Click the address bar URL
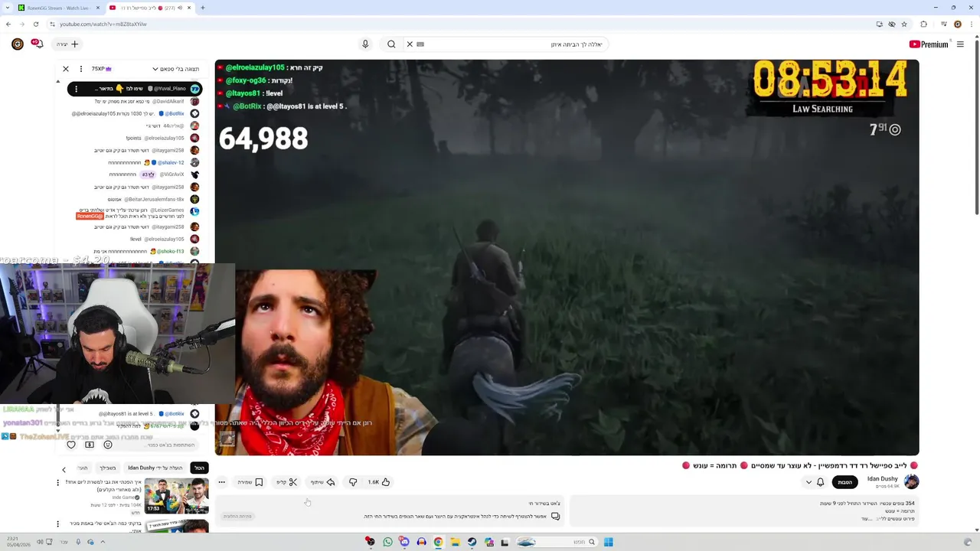Image resolution: width=980 pixels, height=551 pixels. (104, 24)
